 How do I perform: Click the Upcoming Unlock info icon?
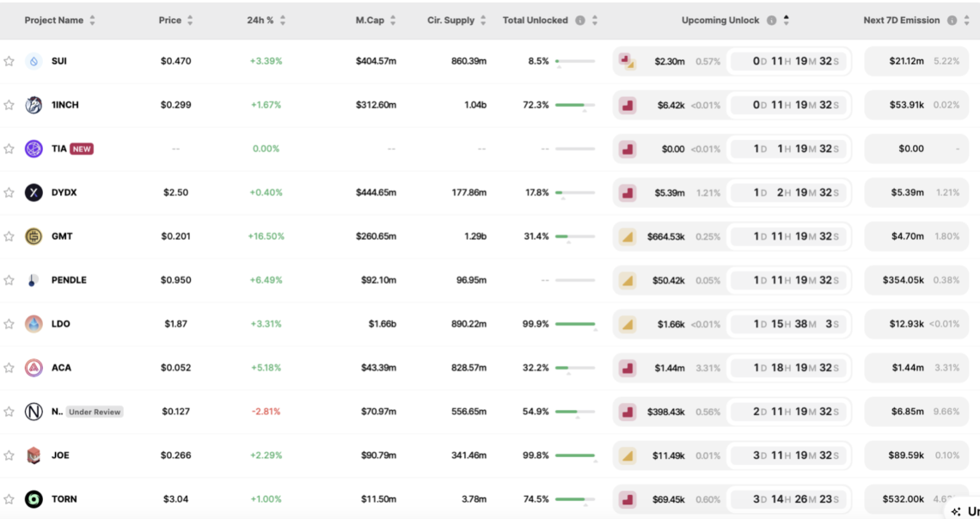771,21
